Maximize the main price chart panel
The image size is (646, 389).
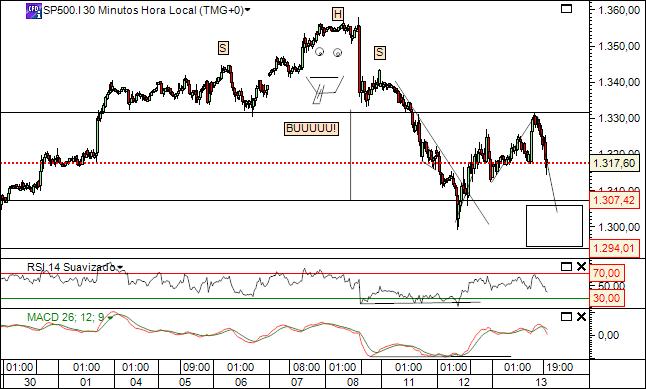[566, 8]
